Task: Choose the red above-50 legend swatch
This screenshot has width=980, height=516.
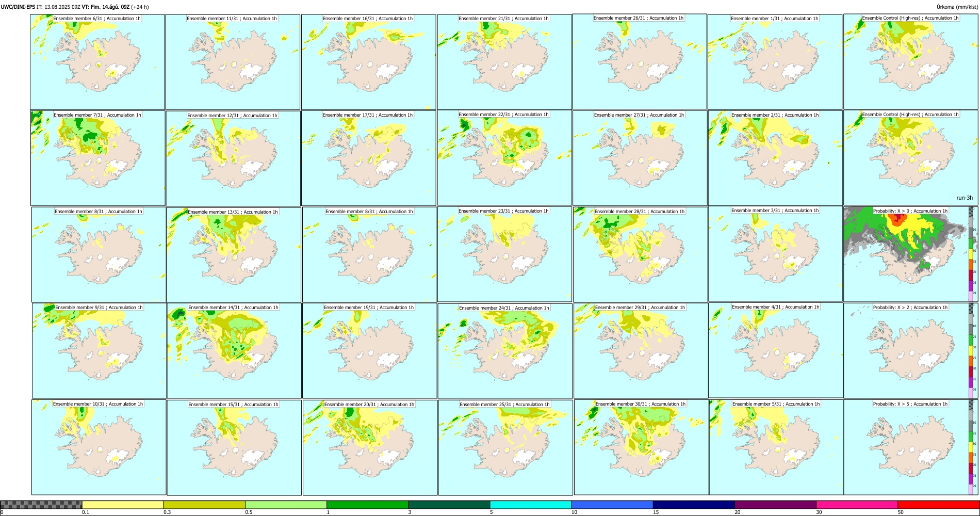Action: [x=938, y=505]
